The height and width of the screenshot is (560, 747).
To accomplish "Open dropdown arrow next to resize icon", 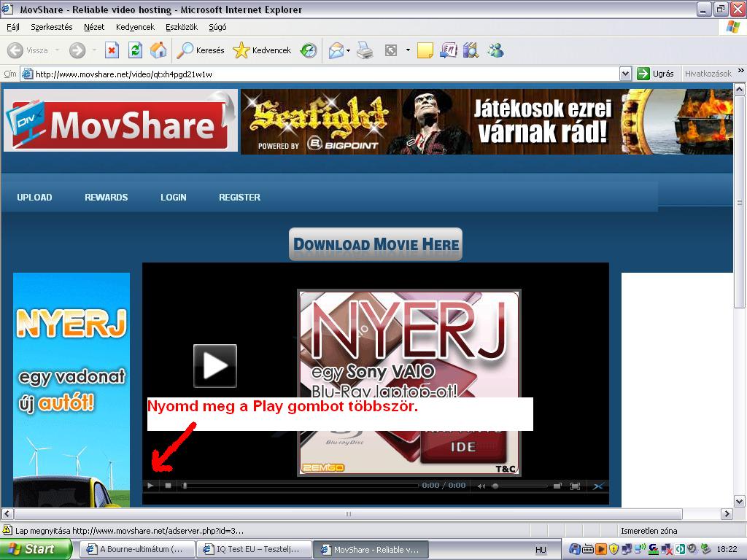I will click(x=408, y=50).
